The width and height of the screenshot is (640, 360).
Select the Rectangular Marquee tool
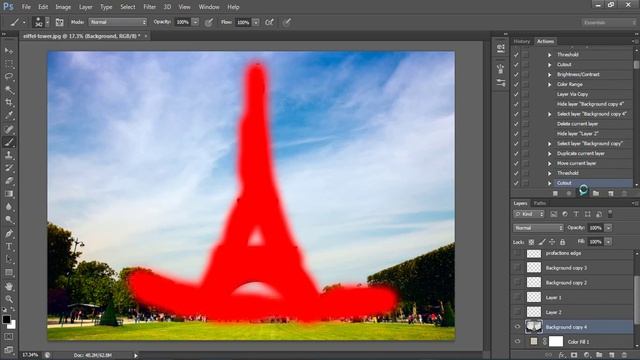(x=9, y=64)
